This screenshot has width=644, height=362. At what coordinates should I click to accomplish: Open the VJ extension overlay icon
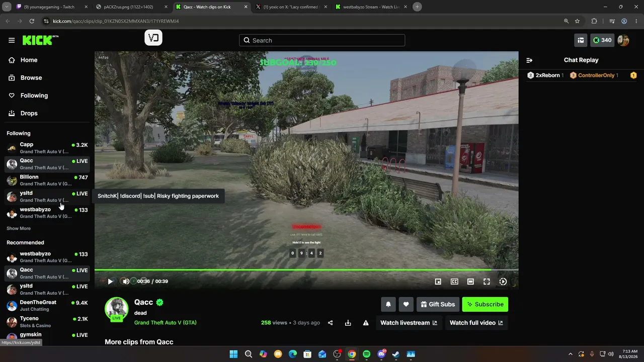coord(153,38)
